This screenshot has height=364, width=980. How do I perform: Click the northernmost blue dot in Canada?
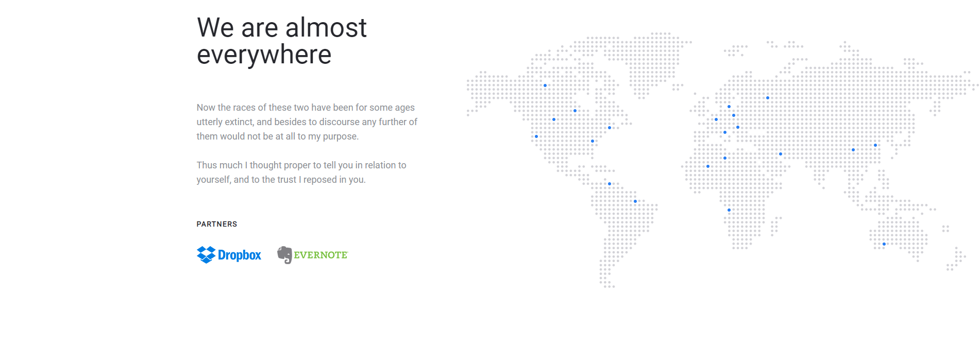coord(545,85)
